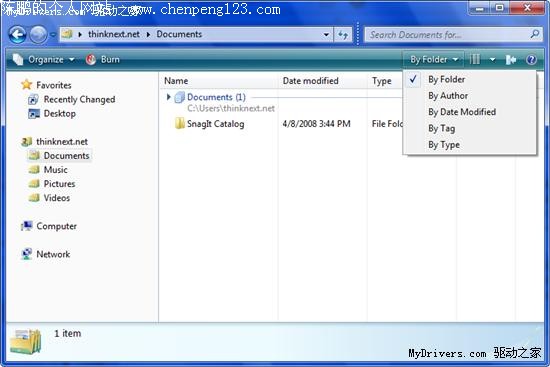The width and height of the screenshot is (550, 367).
Task: Click the Favorites star icon
Action: (x=27, y=85)
